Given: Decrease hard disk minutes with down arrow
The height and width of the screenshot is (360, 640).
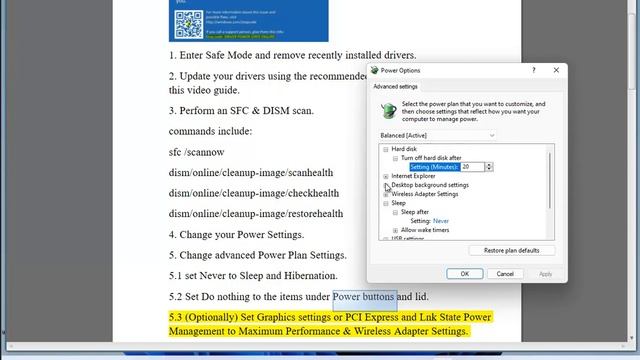Looking at the screenshot, I should pos(489,169).
